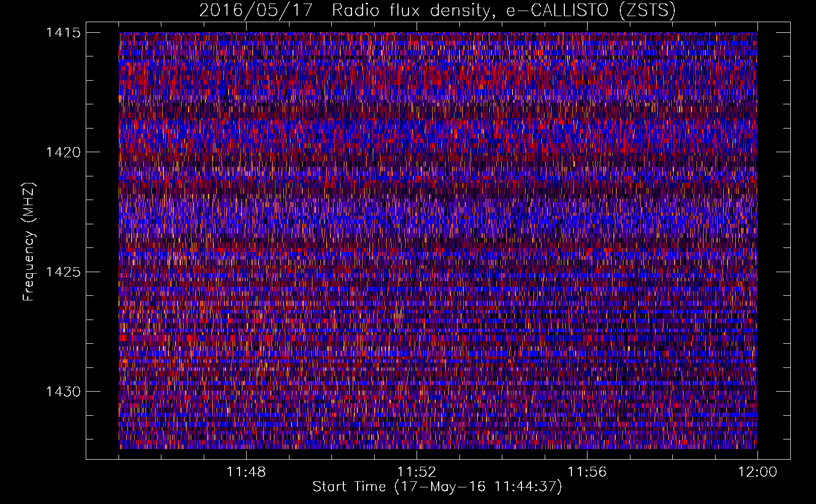Click the spectrogram plot area
The height and width of the screenshot is (504, 816).
[438, 240]
